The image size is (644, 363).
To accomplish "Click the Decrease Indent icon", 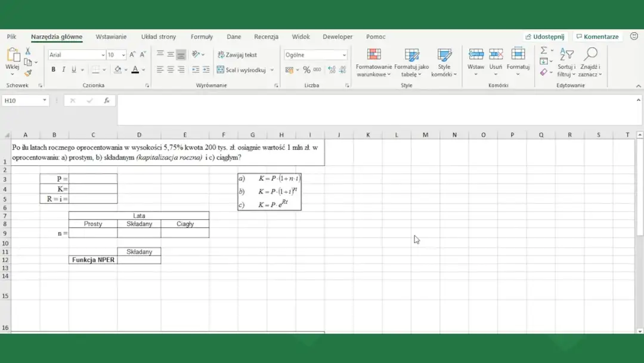I will pyautogui.click(x=196, y=69).
